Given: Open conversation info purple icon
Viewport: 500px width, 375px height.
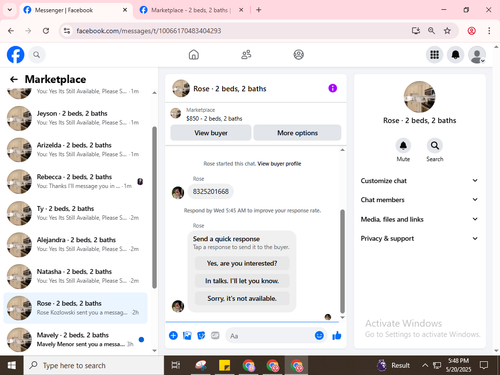Looking at the screenshot, I should point(332,88).
